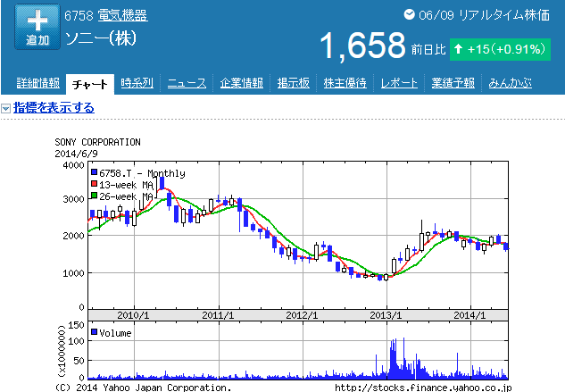
Task: Click the 指標を表示する link
Action: point(54,107)
